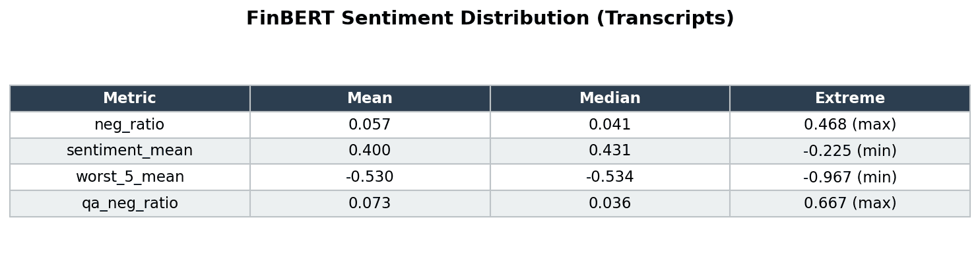Select neg_ratio mean value 0.057

click(x=370, y=125)
